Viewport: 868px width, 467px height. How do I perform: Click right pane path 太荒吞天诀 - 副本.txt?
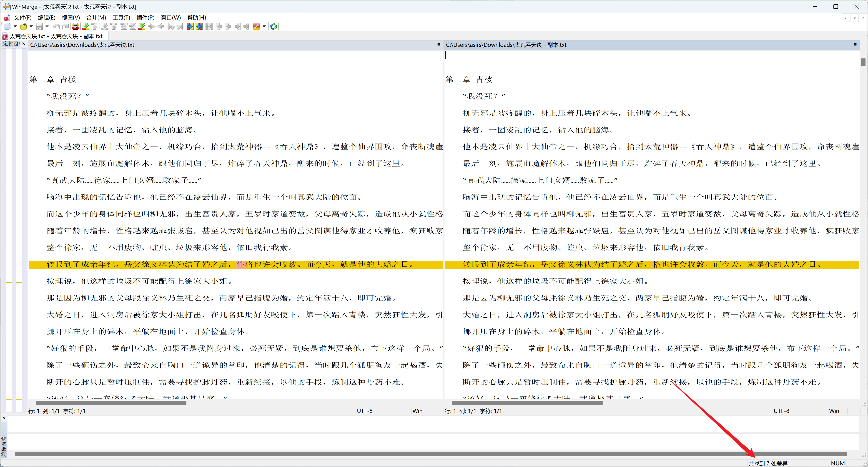(506, 45)
